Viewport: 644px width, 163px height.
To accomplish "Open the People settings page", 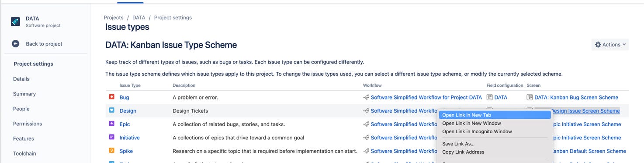I will [21, 109].
